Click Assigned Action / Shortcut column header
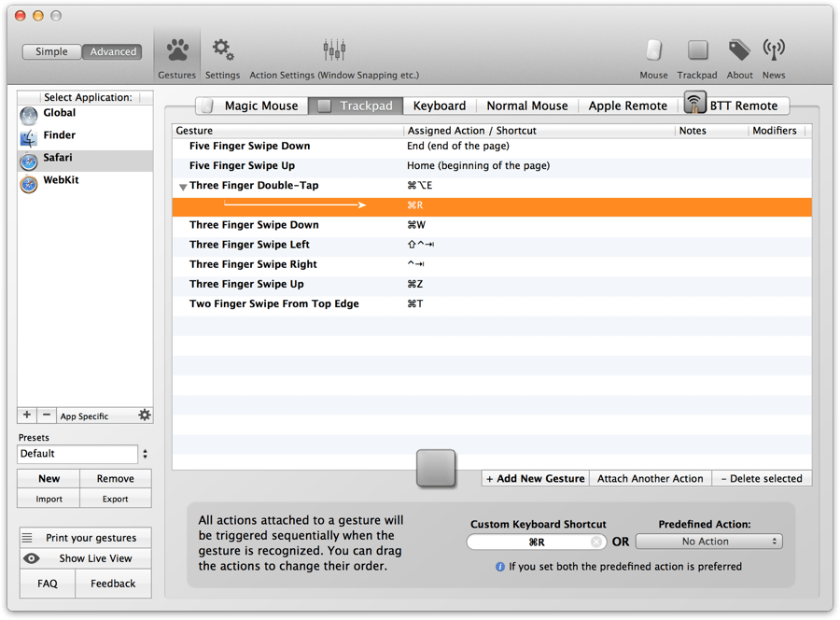Viewport: 840px width, 620px height. tap(539, 131)
